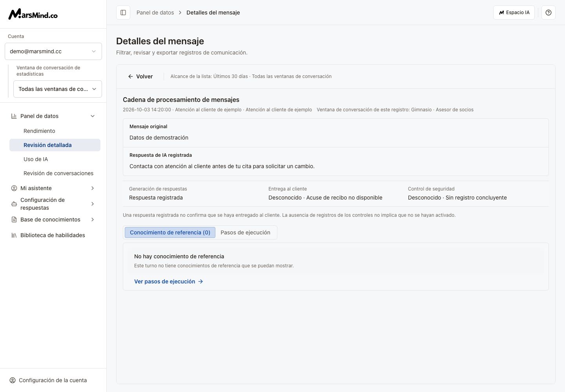Viewport: 565px width, 392px height.
Task: Open Revisión de conversaciones in the sidebar
Action: pyautogui.click(x=55, y=173)
